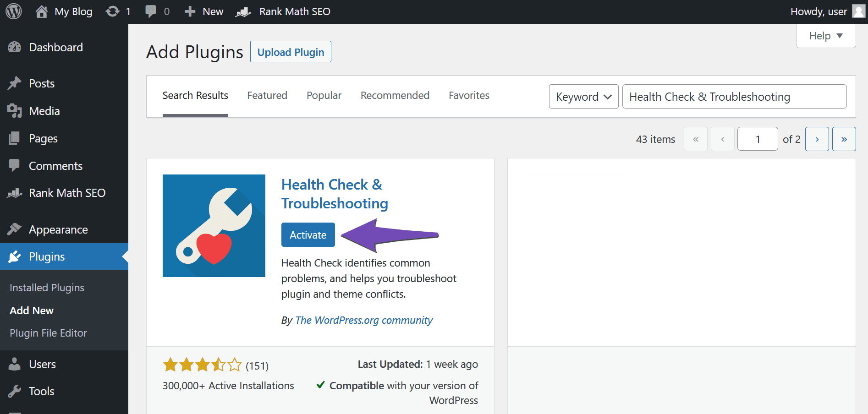The width and height of the screenshot is (868, 414).
Task: Click the first page button
Action: pyautogui.click(x=696, y=139)
